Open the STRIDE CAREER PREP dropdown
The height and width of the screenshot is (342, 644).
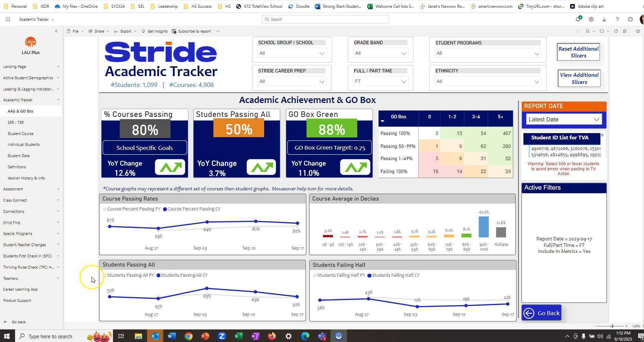[292, 81]
